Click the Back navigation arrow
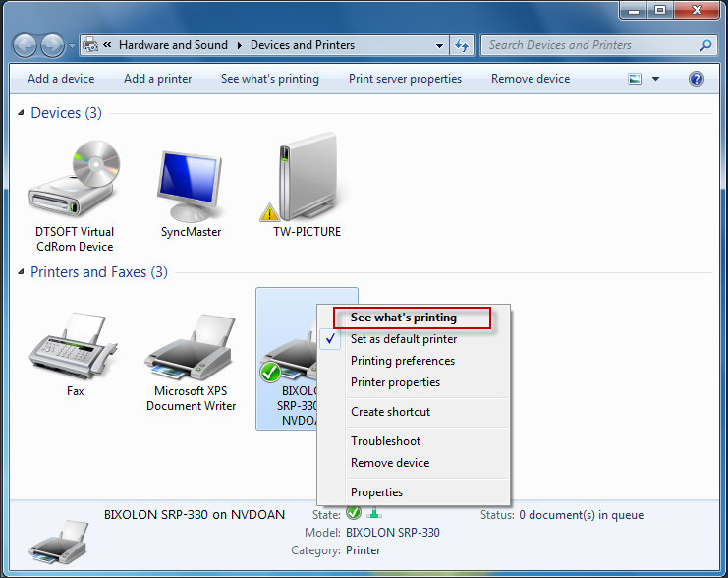Viewport: 728px width, 578px height. [25, 45]
